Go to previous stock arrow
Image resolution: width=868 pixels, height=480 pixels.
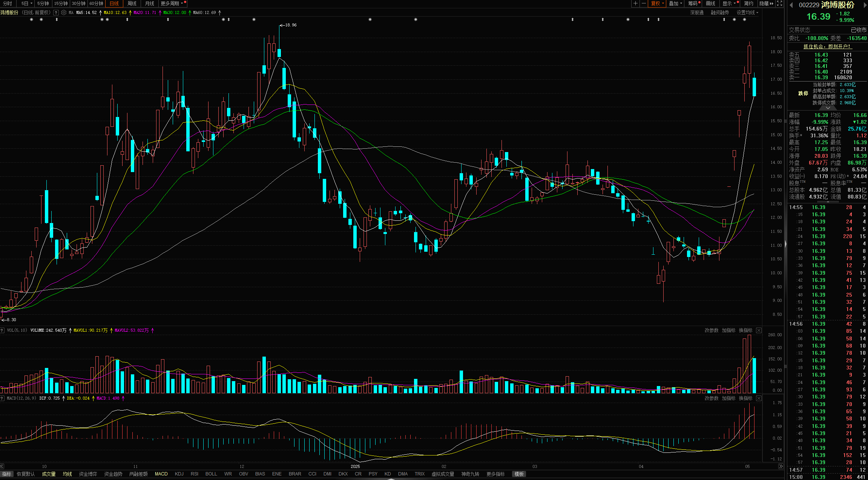click(x=791, y=5)
